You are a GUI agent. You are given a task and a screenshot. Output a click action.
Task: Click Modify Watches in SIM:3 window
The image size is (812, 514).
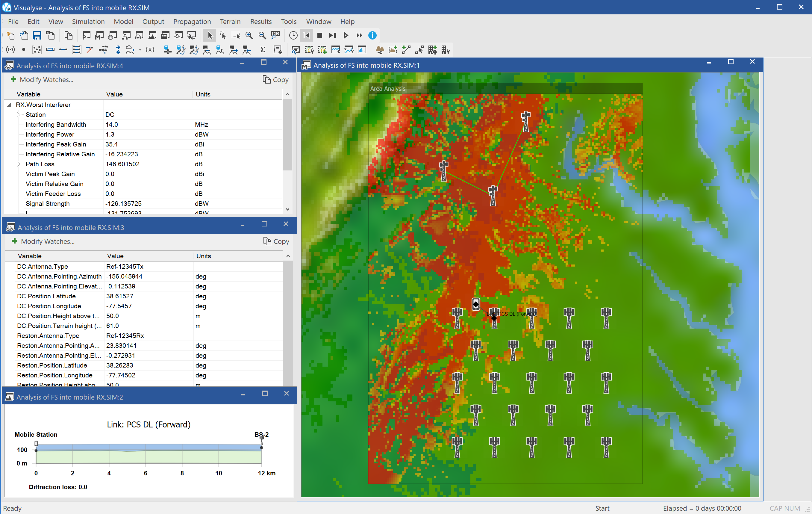click(x=43, y=241)
